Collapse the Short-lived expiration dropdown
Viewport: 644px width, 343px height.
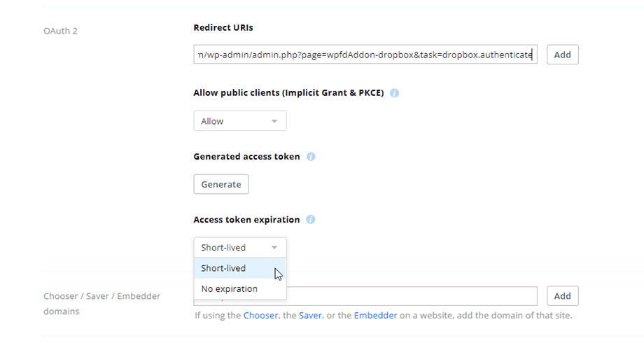[x=239, y=247]
